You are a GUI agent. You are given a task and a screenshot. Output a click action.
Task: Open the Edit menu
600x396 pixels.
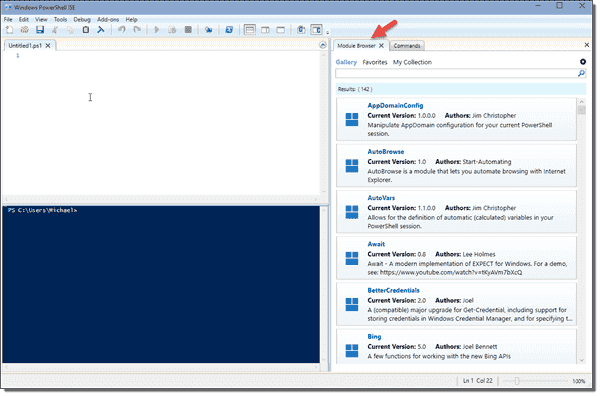[x=24, y=20]
